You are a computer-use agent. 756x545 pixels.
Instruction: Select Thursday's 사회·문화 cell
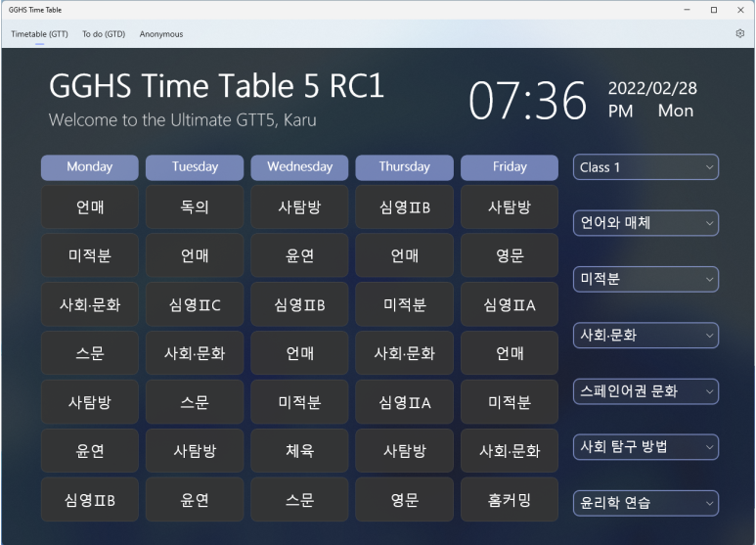405,353
